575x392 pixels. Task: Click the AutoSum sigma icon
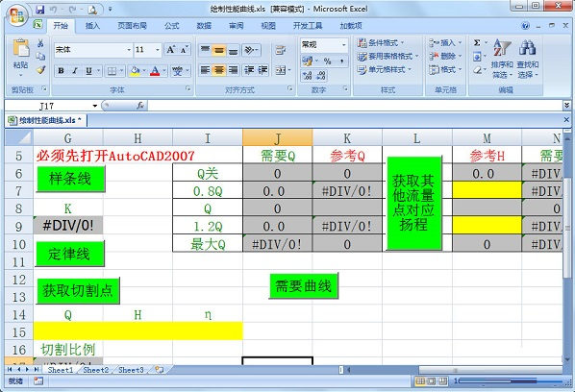tap(477, 43)
